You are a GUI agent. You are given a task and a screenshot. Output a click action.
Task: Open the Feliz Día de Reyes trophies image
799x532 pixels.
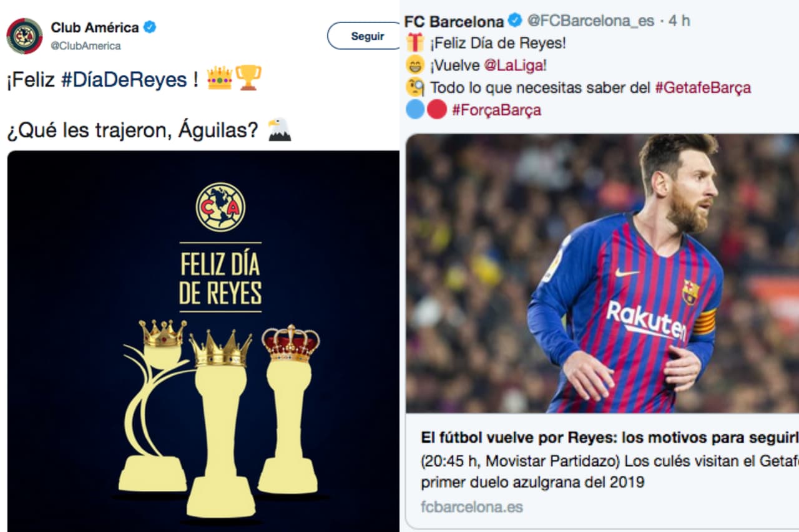203,341
